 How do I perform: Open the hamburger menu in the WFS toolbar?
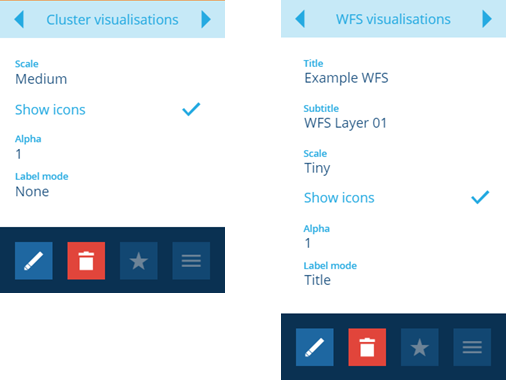tap(472, 347)
